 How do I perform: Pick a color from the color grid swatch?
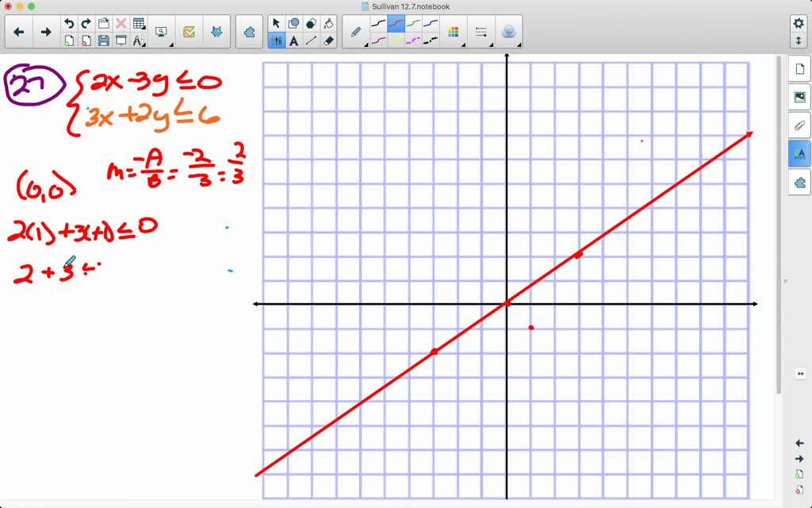(x=454, y=31)
